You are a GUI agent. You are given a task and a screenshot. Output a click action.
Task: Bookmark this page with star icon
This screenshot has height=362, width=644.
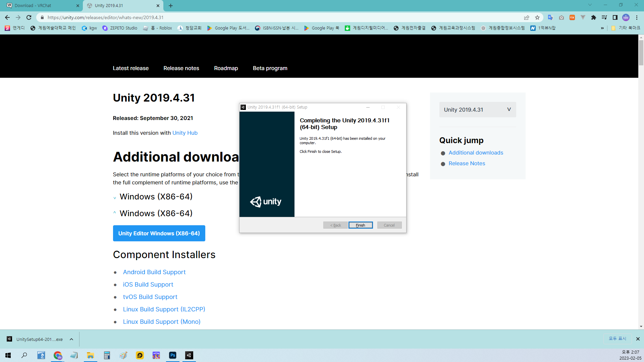click(x=537, y=17)
